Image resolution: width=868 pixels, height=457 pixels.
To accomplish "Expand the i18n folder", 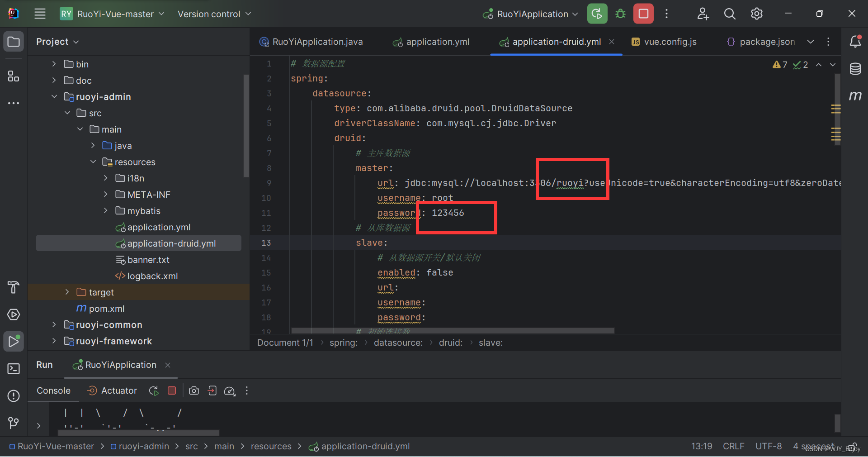I will (x=106, y=178).
